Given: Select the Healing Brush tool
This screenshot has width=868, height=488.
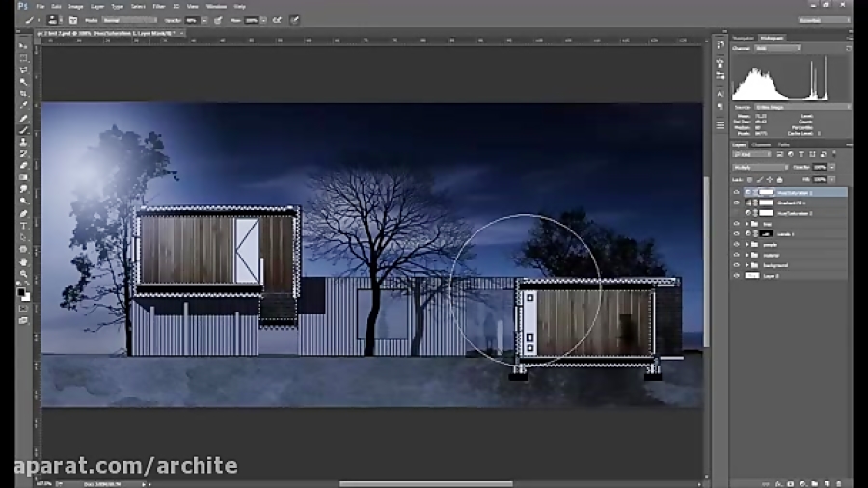Looking at the screenshot, I should tap(23, 119).
